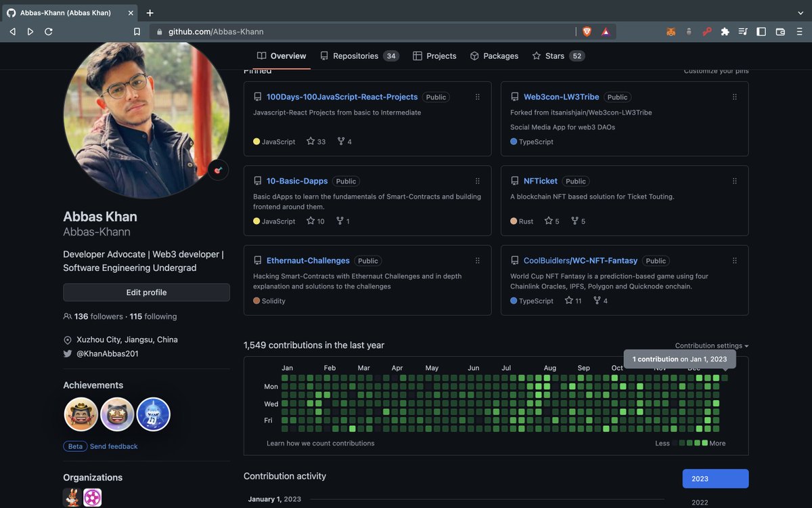The height and width of the screenshot is (508, 812).
Task: Reload the GitHub page
Action: click(49, 31)
